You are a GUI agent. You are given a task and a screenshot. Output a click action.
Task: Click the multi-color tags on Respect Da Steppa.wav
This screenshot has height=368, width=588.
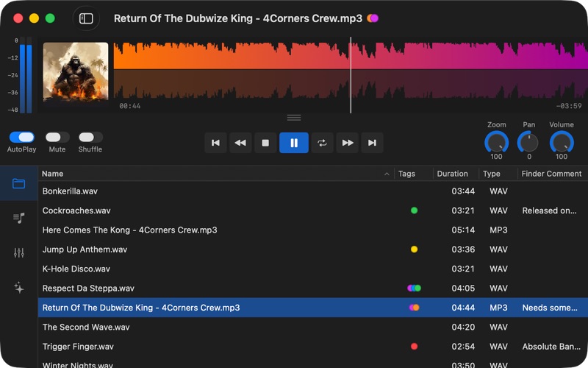pos(415,289)
